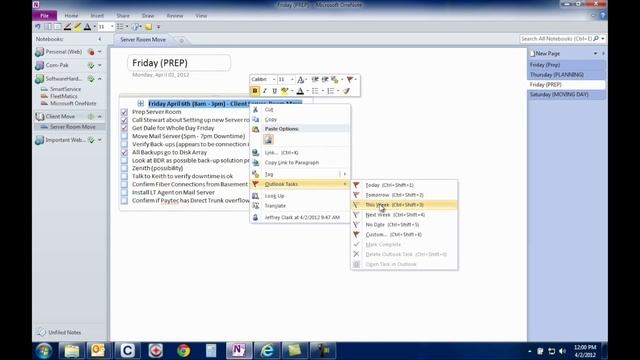640x360 pixels.
Task: Click the Search All Notebooks field
Action: click(557, 39)
